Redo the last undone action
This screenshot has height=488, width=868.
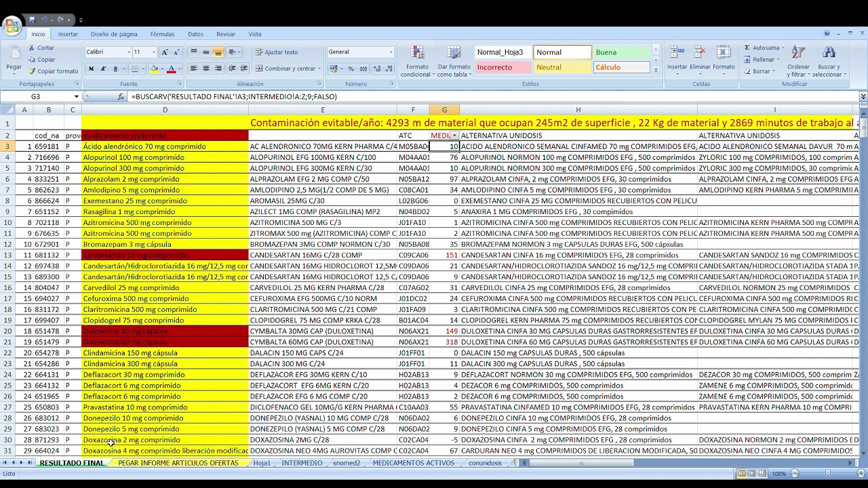pos(61,20)
